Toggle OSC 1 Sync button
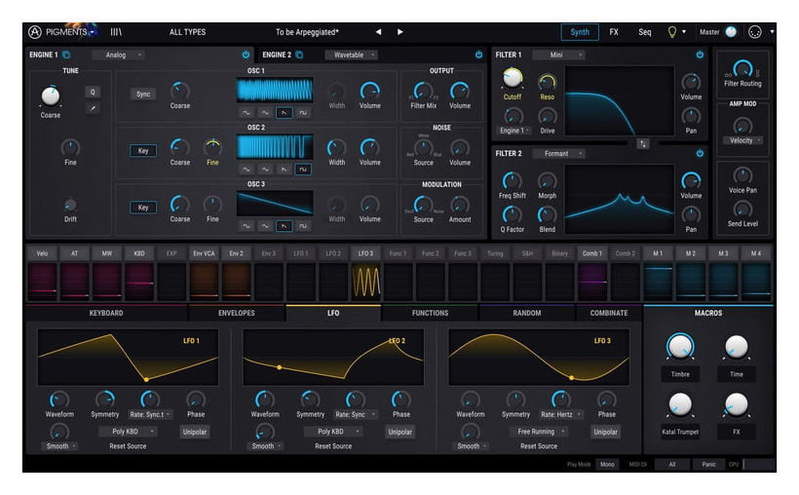This screenshot has height=495, width=799. pos(143,94)
